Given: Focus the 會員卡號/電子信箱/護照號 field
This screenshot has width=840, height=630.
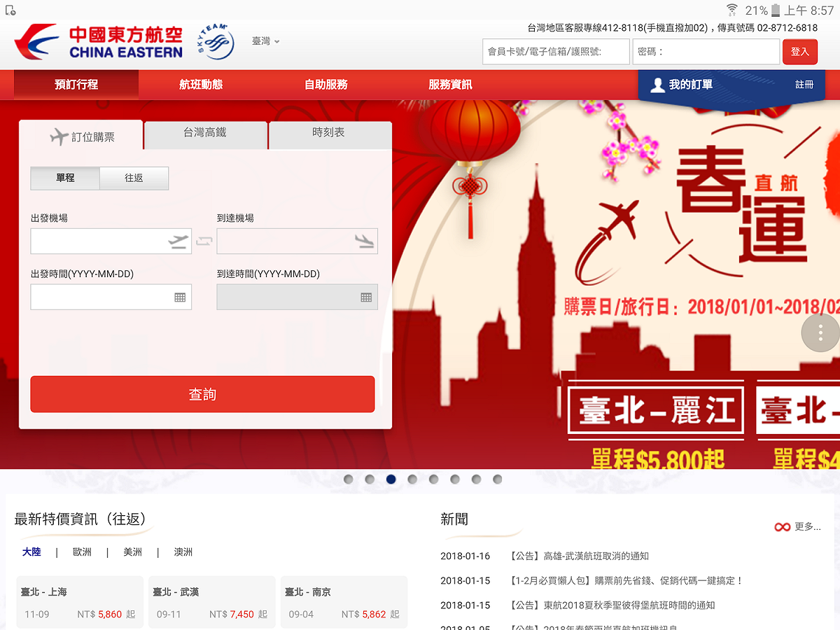Looking at the screenshot, I should pyautogui.click(x=556, y=52).
